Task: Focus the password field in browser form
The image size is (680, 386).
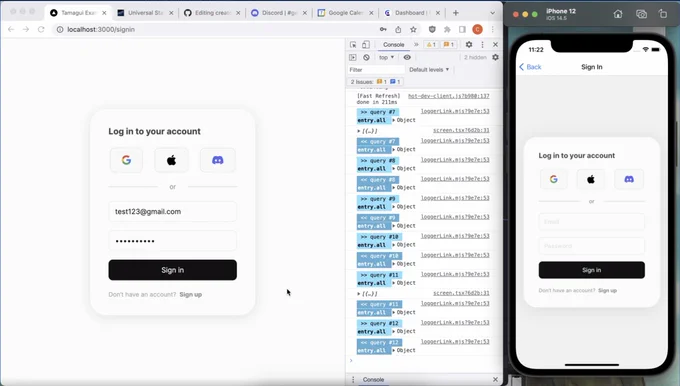Action: point(173,241)
